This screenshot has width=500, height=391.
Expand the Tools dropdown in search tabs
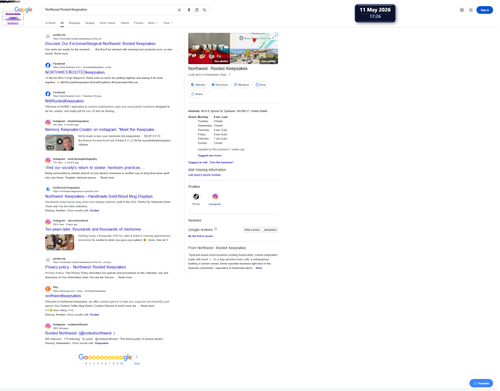[168, 23]
